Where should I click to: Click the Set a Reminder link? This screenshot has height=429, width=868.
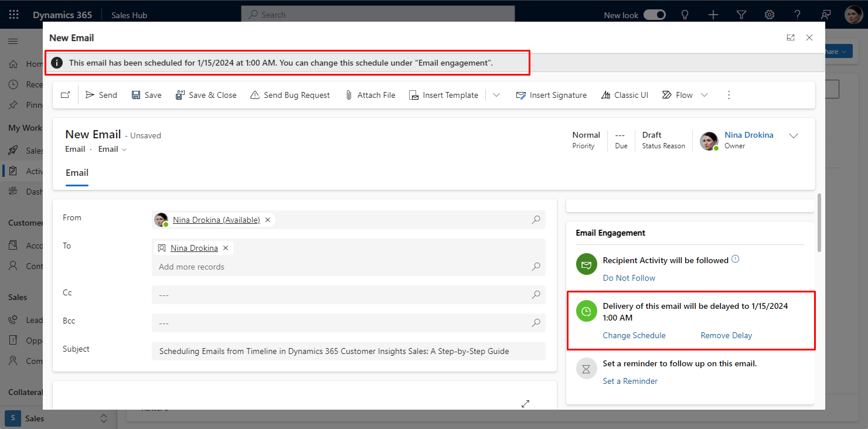click(x=630, y=381)
